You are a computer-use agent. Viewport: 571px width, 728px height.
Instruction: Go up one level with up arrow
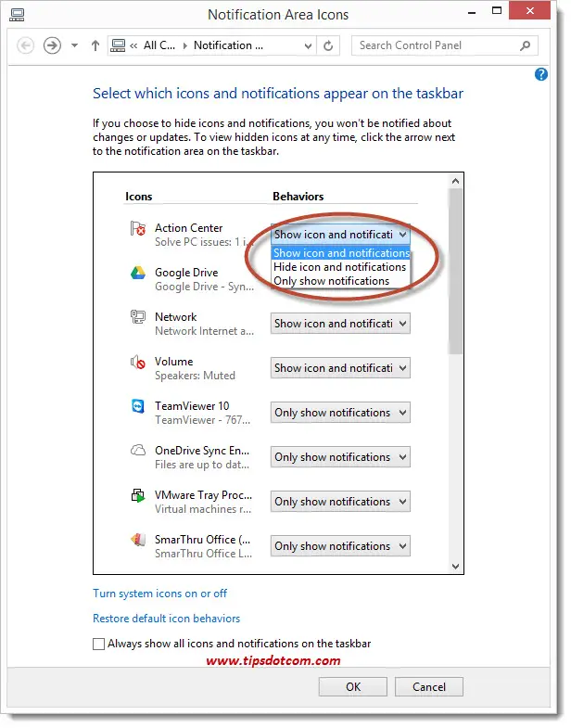95,45
